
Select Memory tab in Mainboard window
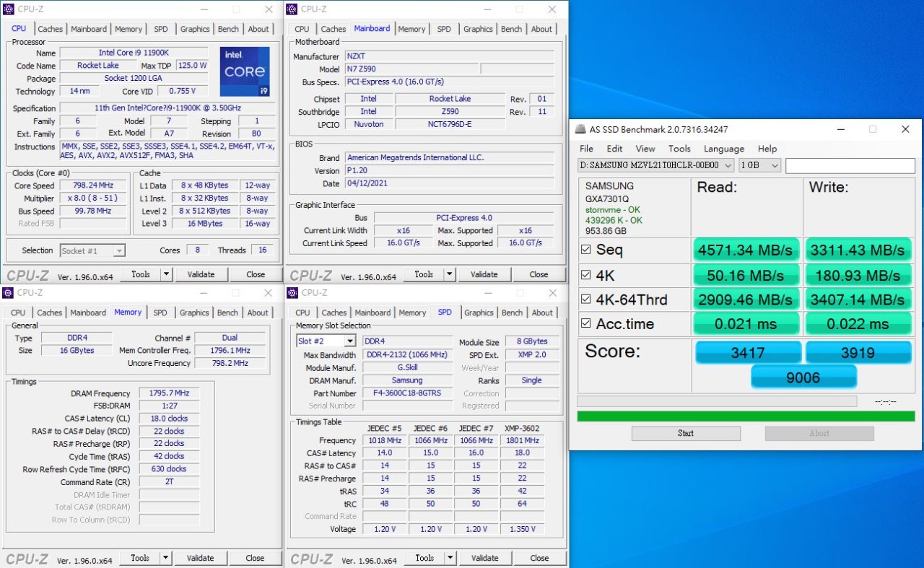(411, 29)
